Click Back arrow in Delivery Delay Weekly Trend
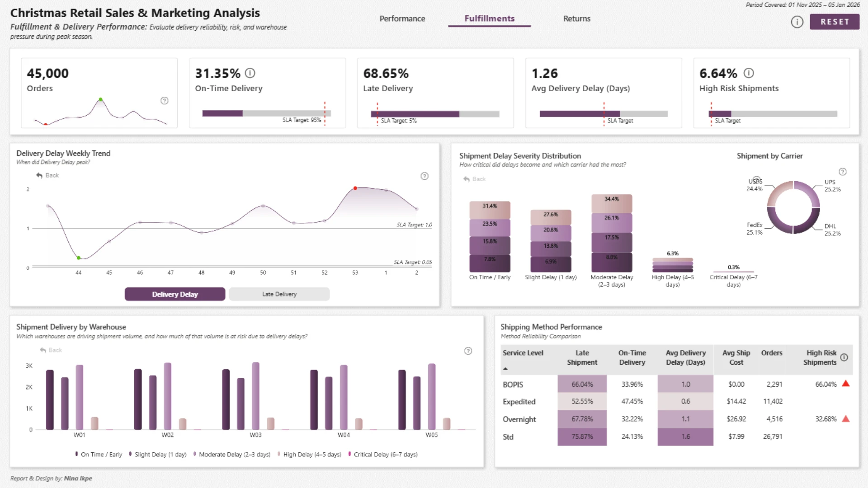The width and height of the screenshot is (868, 488). (47, 175)
